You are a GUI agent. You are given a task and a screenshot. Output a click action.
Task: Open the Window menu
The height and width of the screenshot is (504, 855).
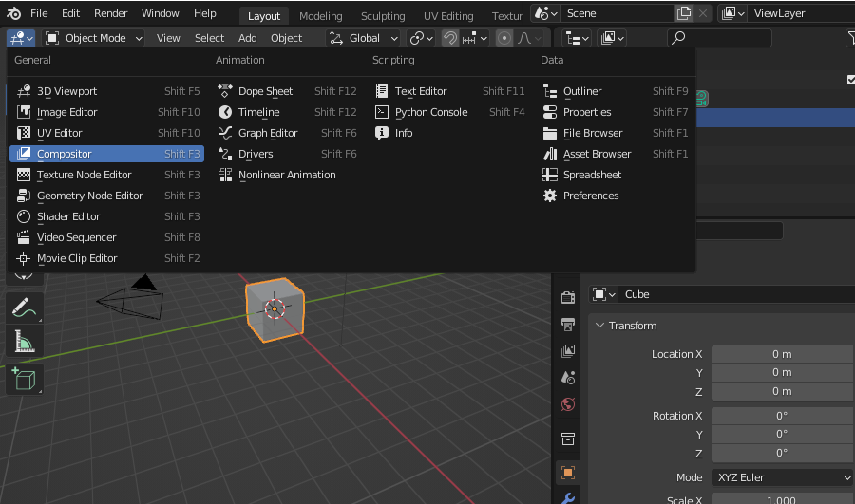point(161,13)
